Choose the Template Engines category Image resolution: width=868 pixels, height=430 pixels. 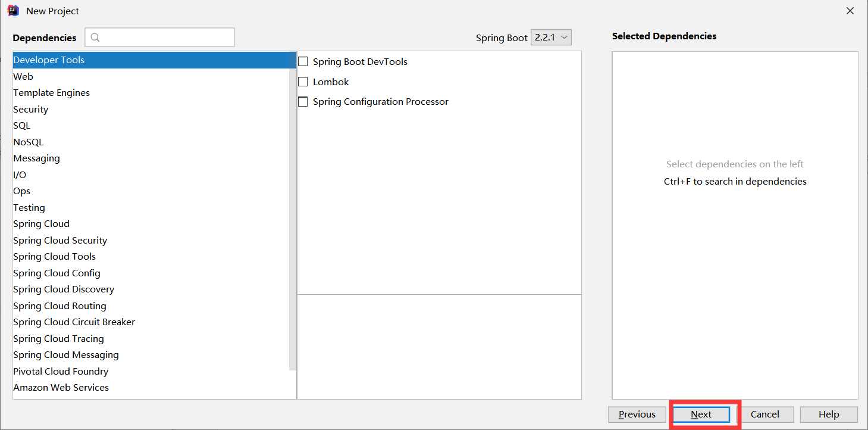point(151,93)
